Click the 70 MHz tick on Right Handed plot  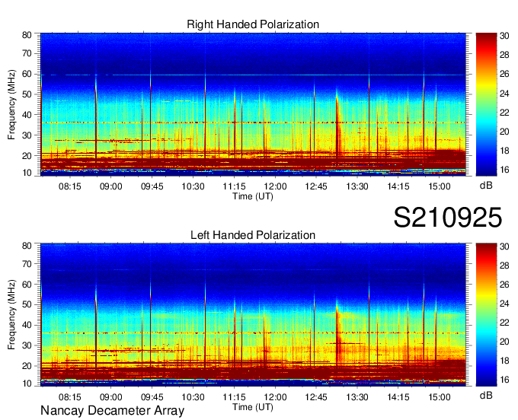pos(27,53)
